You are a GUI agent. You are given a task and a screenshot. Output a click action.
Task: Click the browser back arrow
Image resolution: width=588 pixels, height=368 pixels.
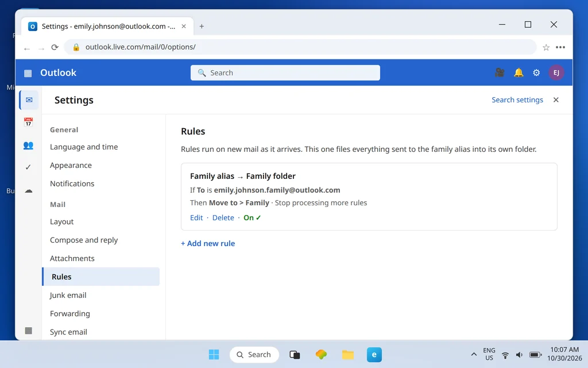pyautogui.click(x=27, y=48)
